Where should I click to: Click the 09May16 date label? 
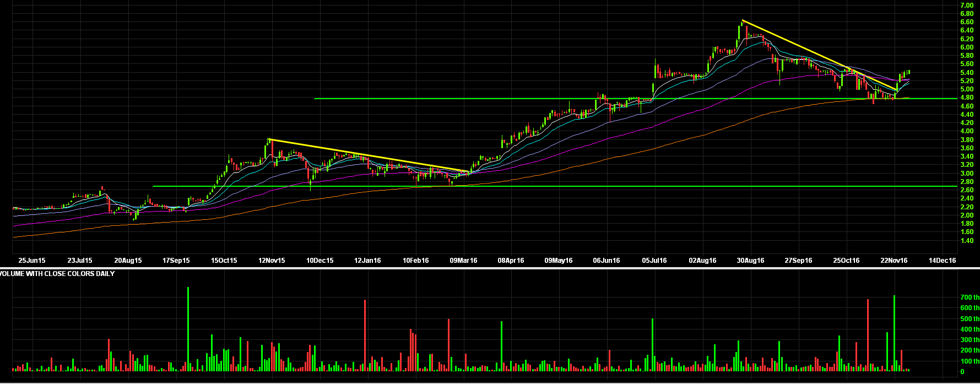(x=559, y=261)
